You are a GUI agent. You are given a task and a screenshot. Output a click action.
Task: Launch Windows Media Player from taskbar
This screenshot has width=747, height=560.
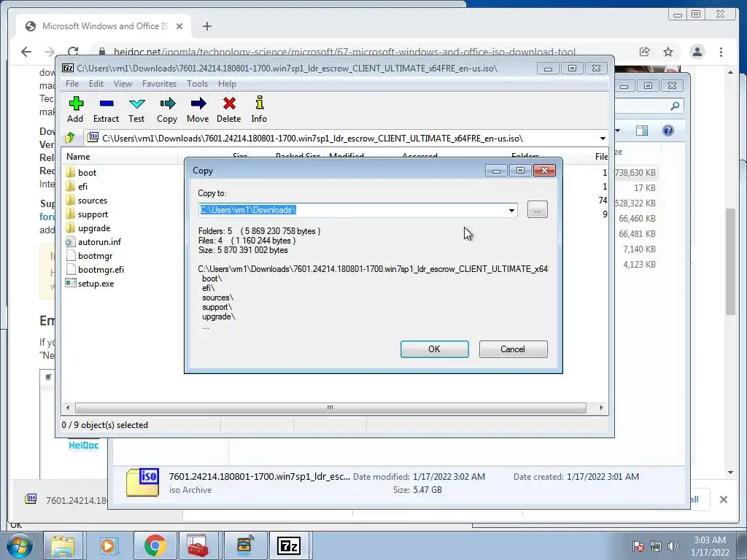pos(108,545)
